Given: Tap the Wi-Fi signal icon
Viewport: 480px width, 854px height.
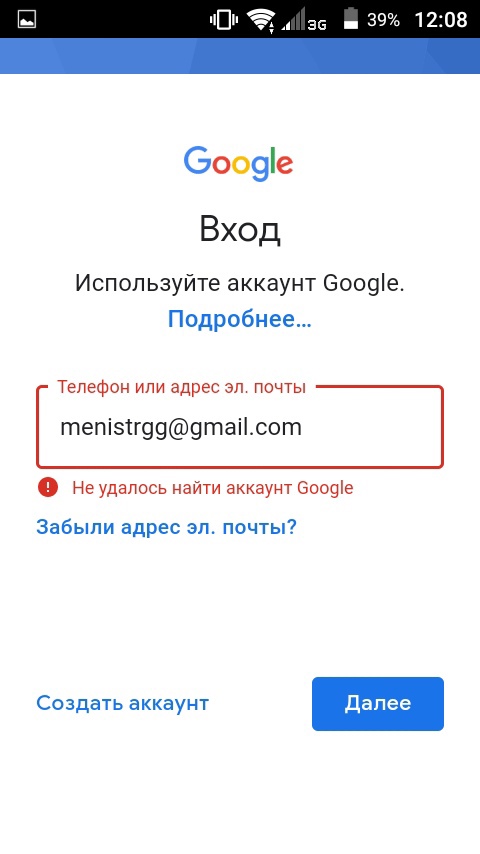Looking at the screenshot, I should coord(260,21).
